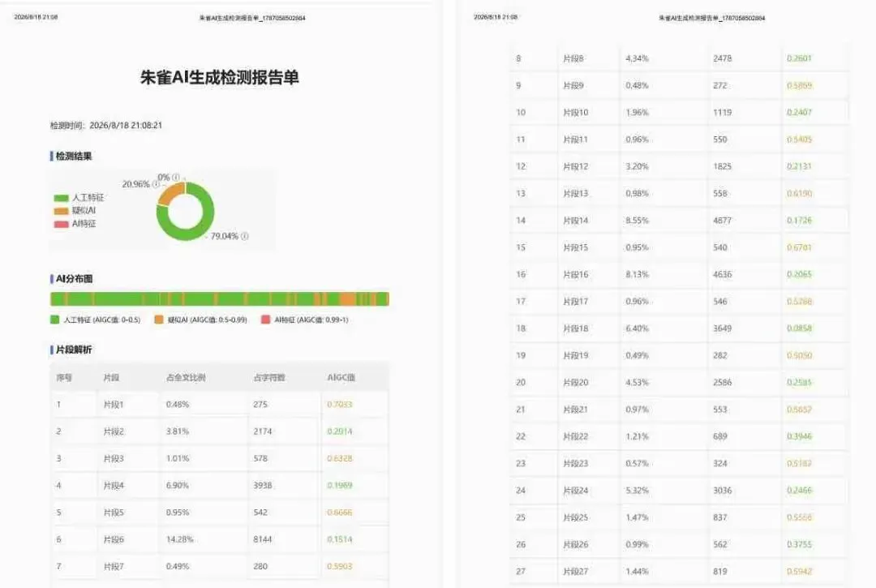
Task: Click the 272 character count of 片段9
Action: [720, 85]
